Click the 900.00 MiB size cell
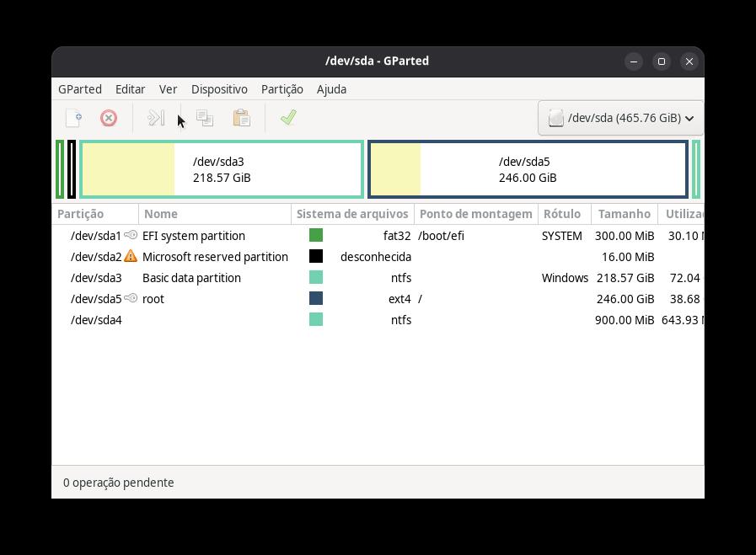Screen dimensions: 756x555 click(625, 320)
